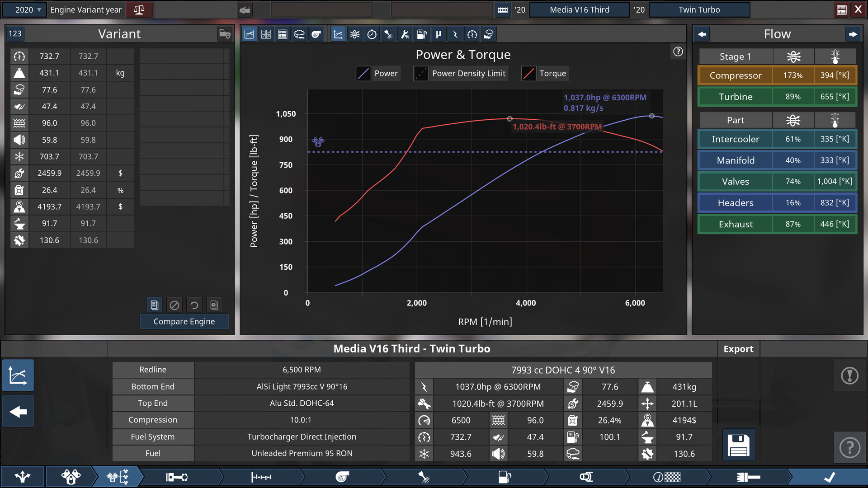Viewport: 868px width, 488px height.
Task: Click the Compare Engine button
Action: point(184,321)
